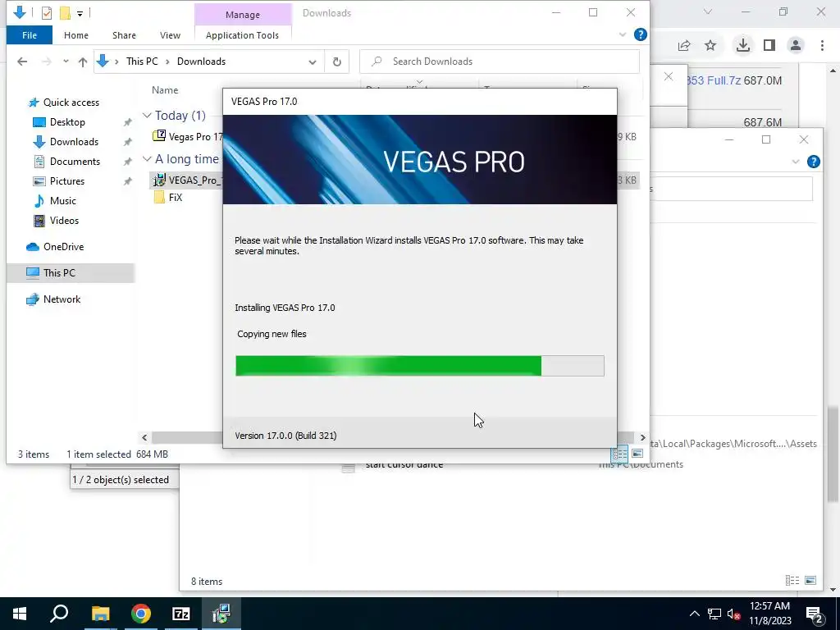Open Google Chrome from the taskbar

[x=141, y=614]
